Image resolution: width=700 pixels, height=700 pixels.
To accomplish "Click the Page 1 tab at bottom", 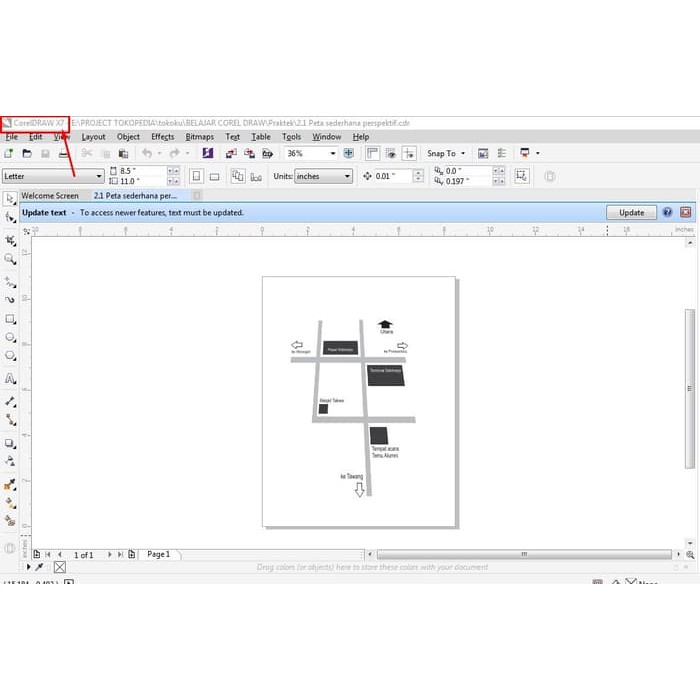I will pyautogui.click(x=159, y=554).
